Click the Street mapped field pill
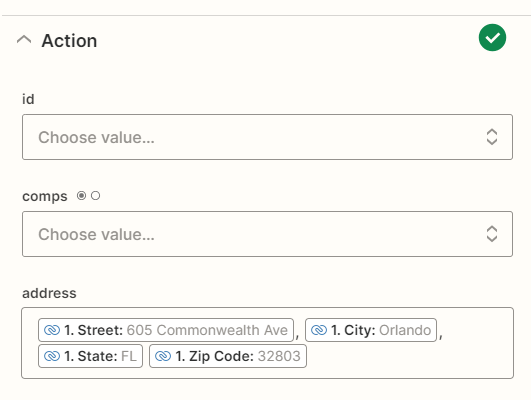The width and height of the screenshot is (531, 400). [166, 330]
